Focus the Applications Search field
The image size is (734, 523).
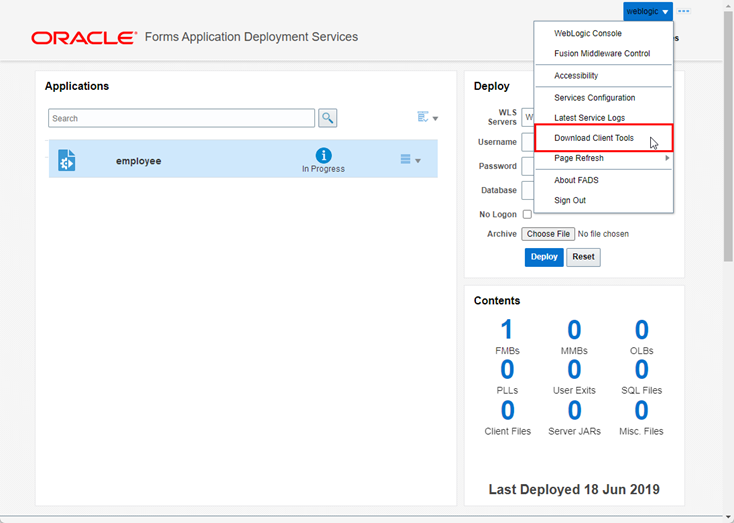tap(181, 118)
